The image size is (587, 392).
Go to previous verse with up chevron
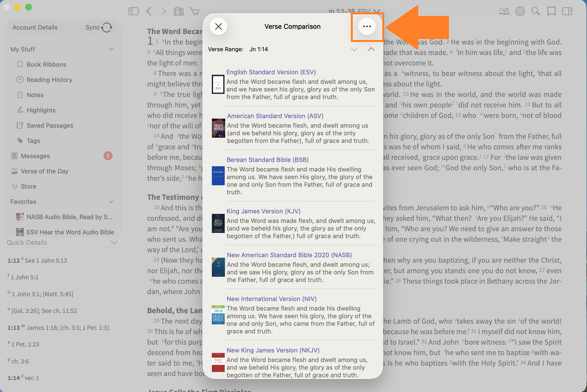pyautogui.click(x=371, y=49)
